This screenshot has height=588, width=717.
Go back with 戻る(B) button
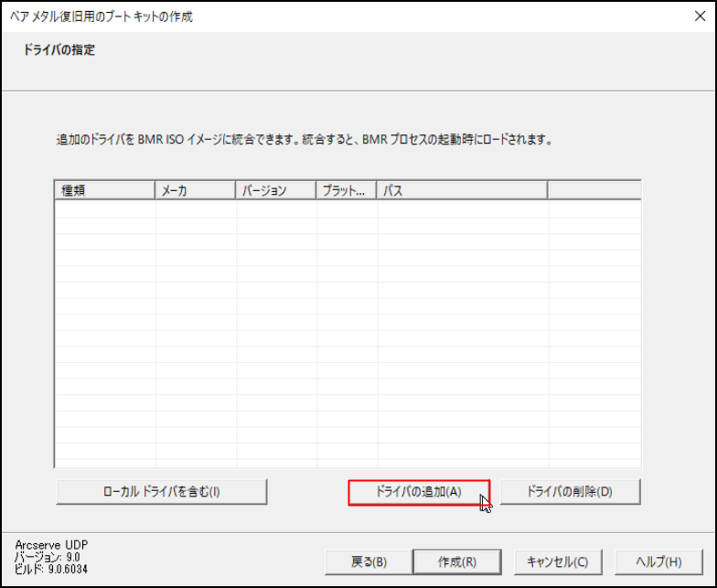pyautogui.click(x=369, y=561)
